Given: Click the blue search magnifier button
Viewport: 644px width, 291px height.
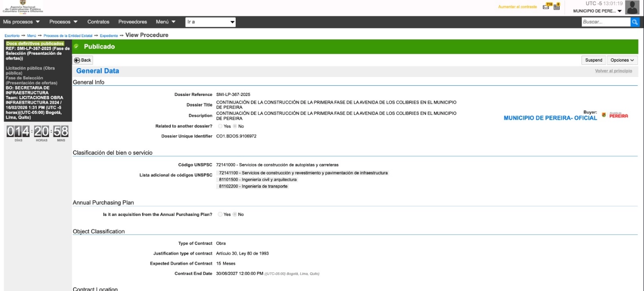Looking at the screenshot, I should [635, 22].
